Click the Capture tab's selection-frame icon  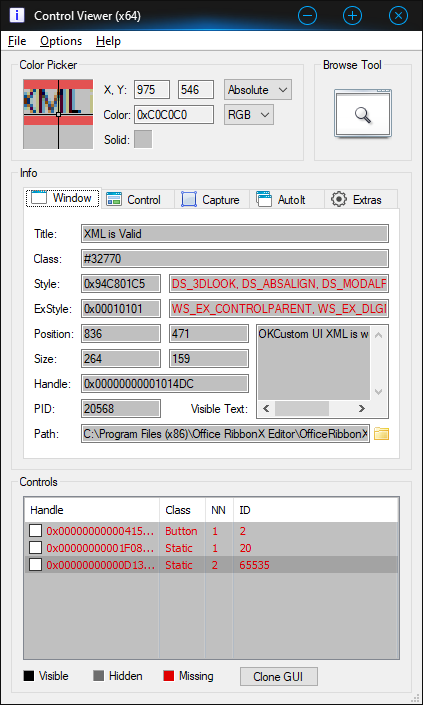[x=189, y=199]
